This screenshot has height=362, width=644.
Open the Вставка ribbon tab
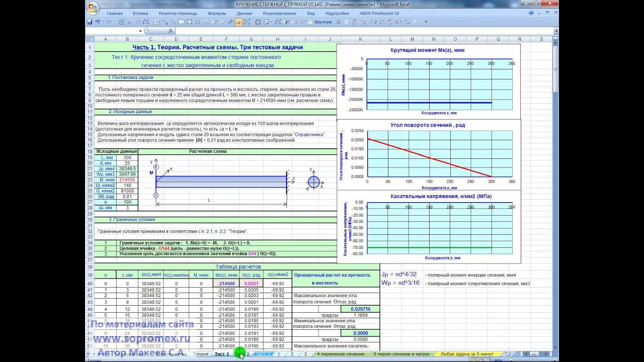click(x=140, y=14)
